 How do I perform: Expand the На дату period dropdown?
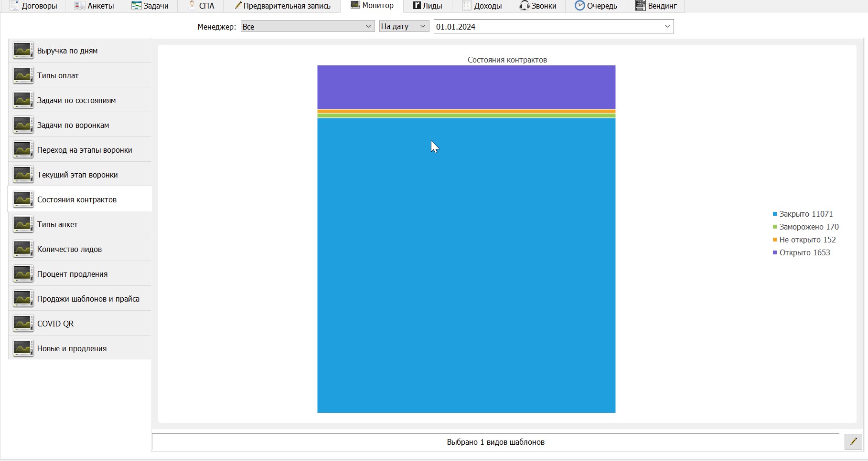tap(404, 26)
